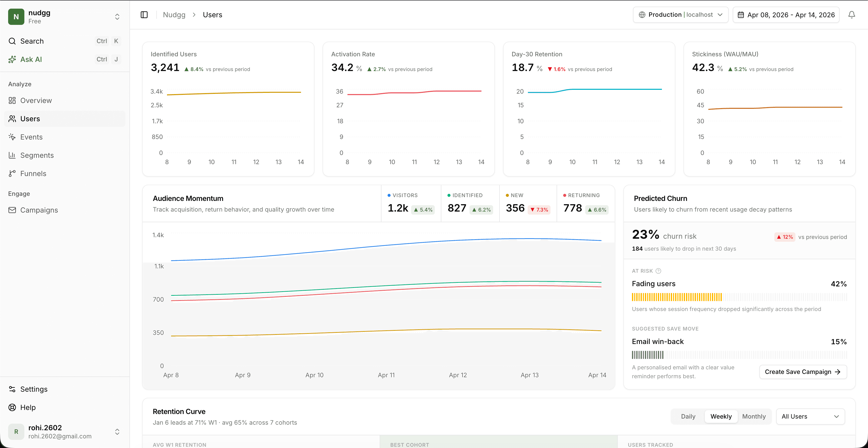Open Search with Ctrl K entry
The image size is (868, 448).
tap(65, 41)
